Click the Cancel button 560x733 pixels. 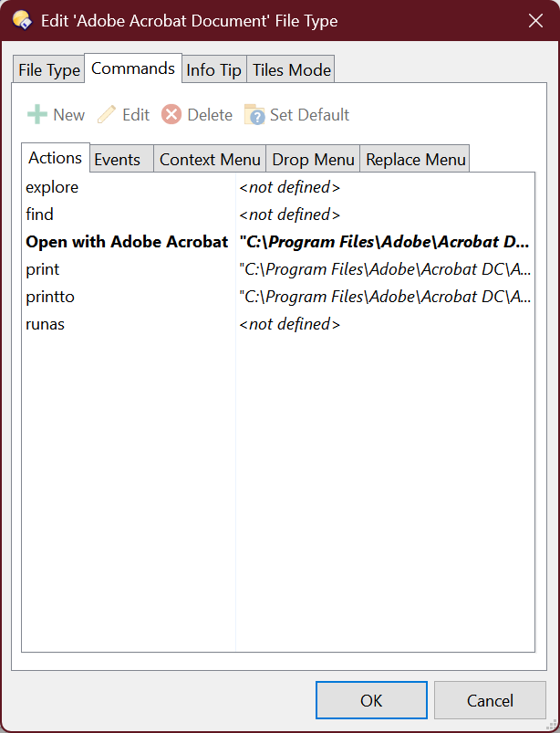click(x=490, y=700)
